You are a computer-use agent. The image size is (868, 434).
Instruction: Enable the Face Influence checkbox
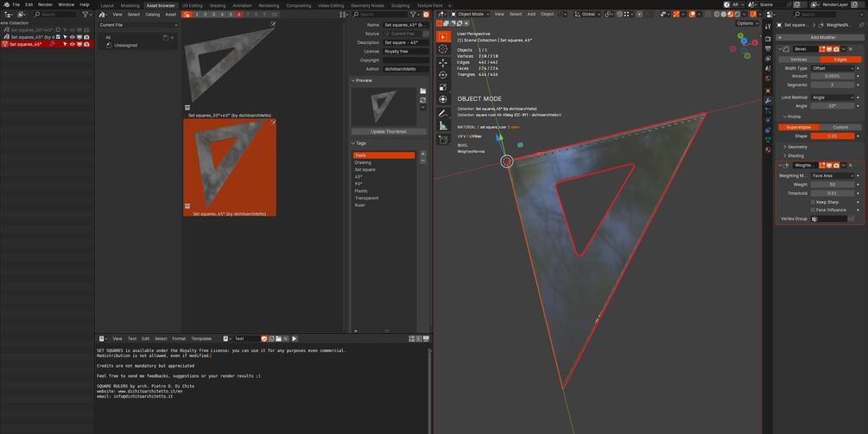tap(814, 210)
